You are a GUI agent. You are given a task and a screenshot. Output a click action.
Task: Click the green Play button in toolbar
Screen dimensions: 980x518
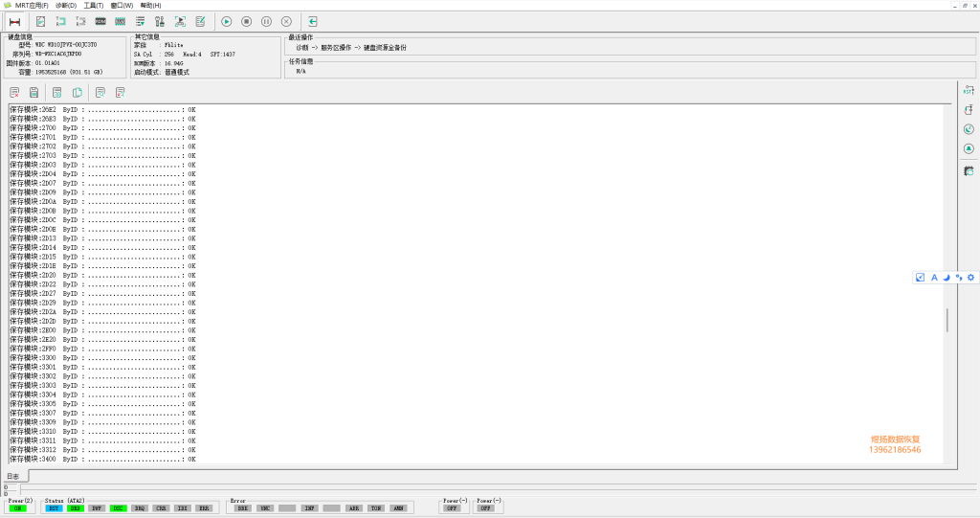(x=226, y=21)
